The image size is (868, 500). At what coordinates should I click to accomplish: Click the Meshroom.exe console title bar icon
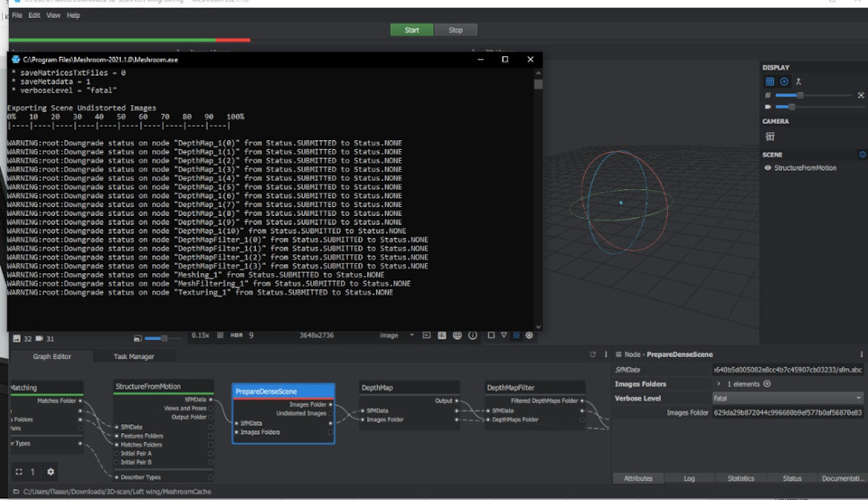point(15,60)
